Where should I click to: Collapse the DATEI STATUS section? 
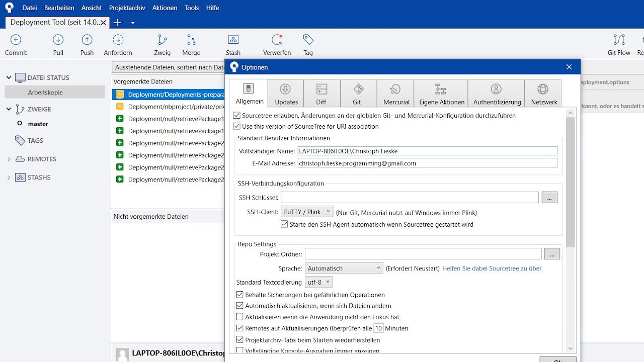pos(9,77)
